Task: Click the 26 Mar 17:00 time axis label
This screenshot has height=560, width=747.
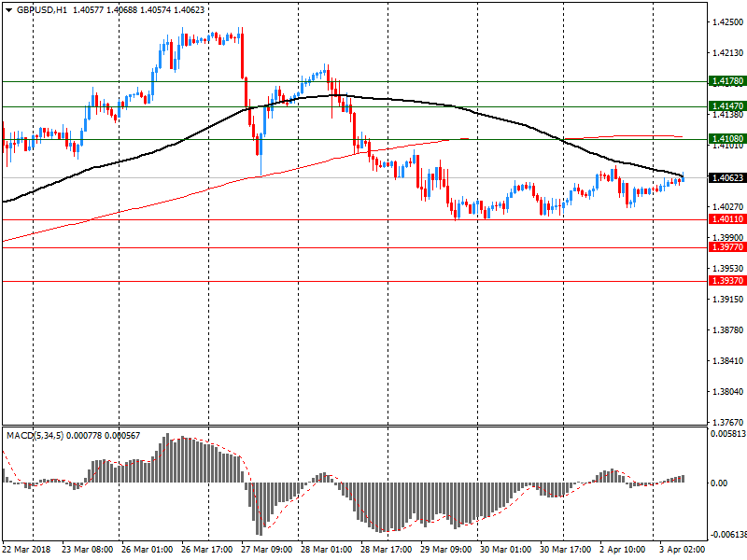Action: pos(209,550)
